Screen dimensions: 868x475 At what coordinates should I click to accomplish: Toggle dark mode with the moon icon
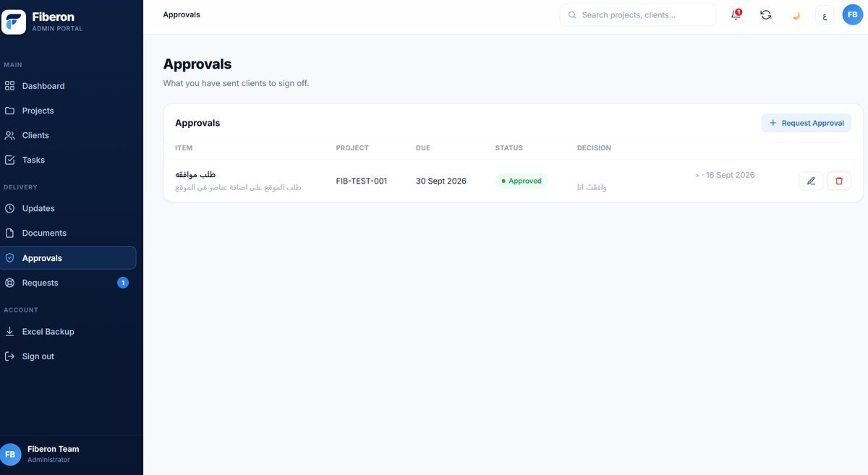tap(796, 15)
